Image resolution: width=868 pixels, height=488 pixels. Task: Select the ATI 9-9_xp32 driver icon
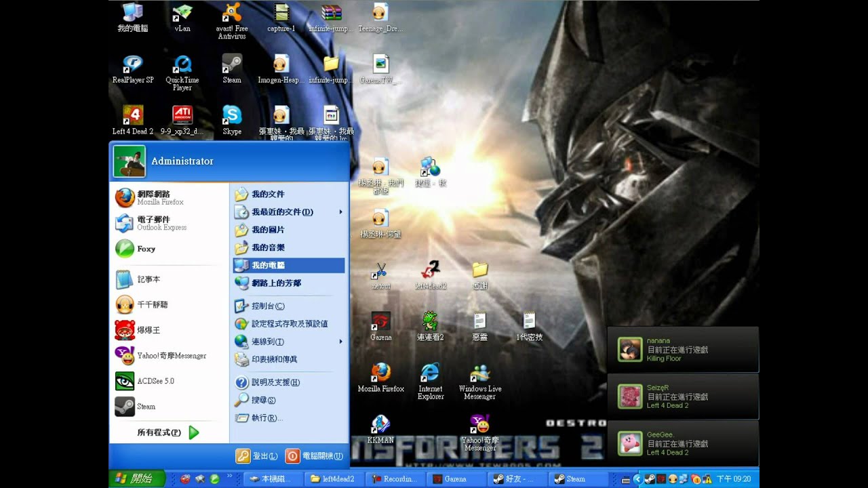[x=182, y=121]
